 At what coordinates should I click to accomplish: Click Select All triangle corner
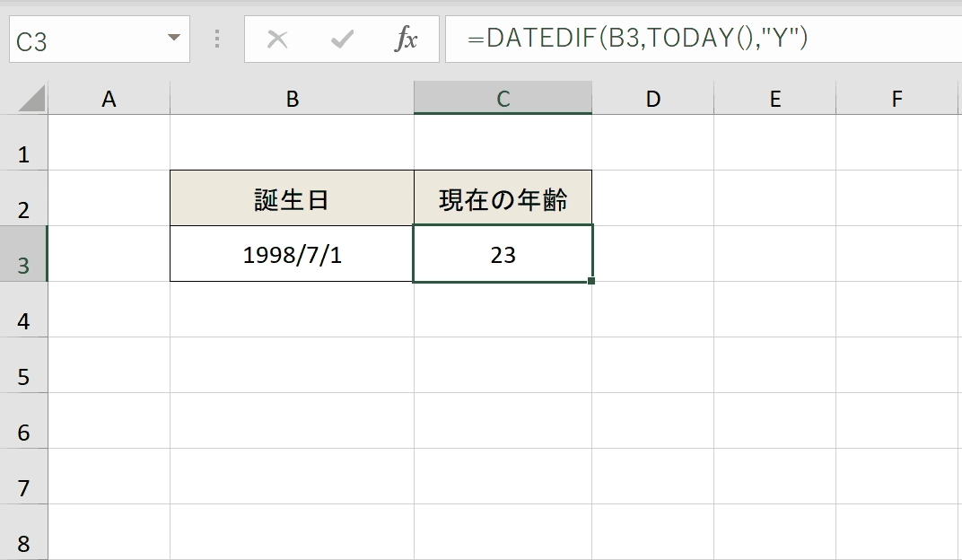[31, 99]
